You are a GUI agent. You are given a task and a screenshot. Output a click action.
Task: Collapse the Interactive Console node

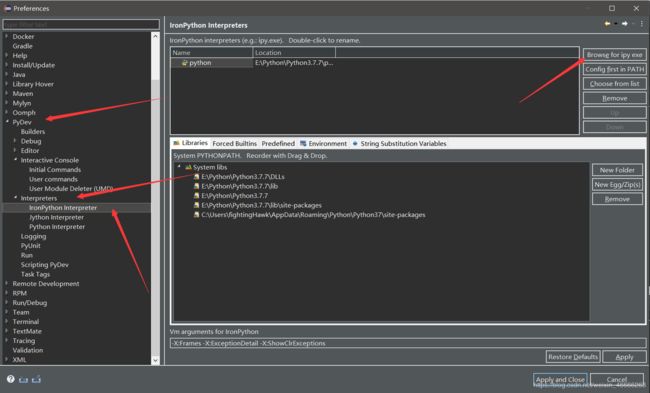pyautogui.click(x=15, y=160)
